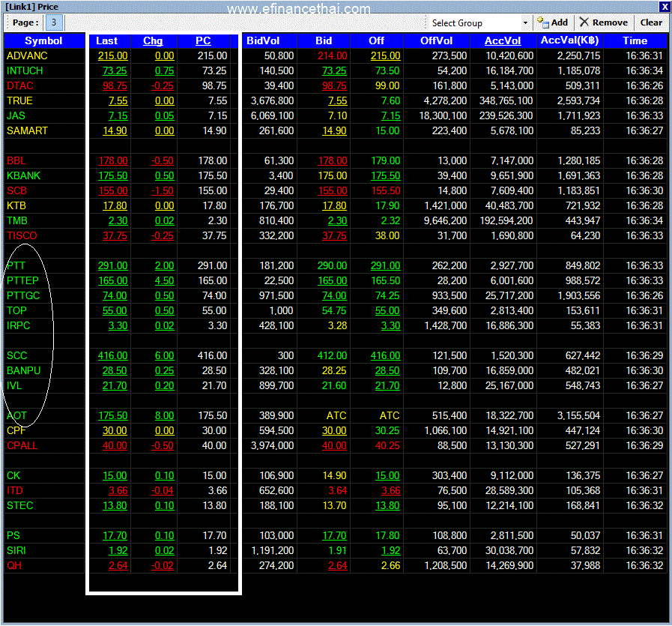Select the TMB symbol
Screen dimensions: 672x626
coord(17,221)
